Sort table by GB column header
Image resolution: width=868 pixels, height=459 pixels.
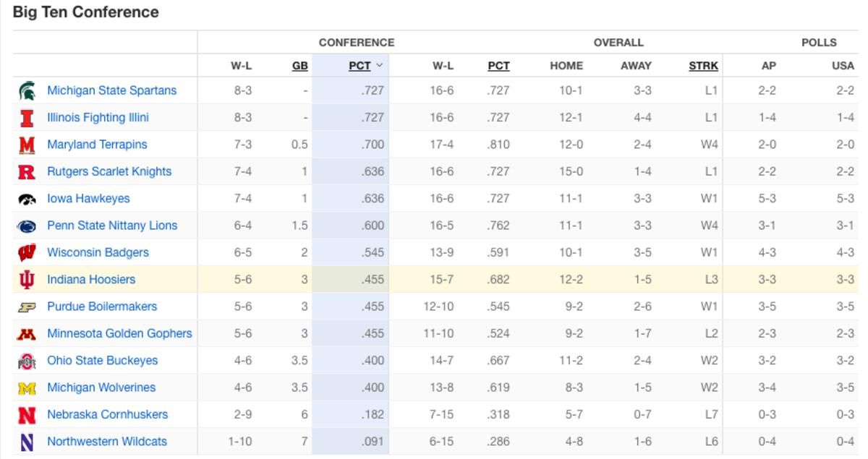[x=300, y=66]
